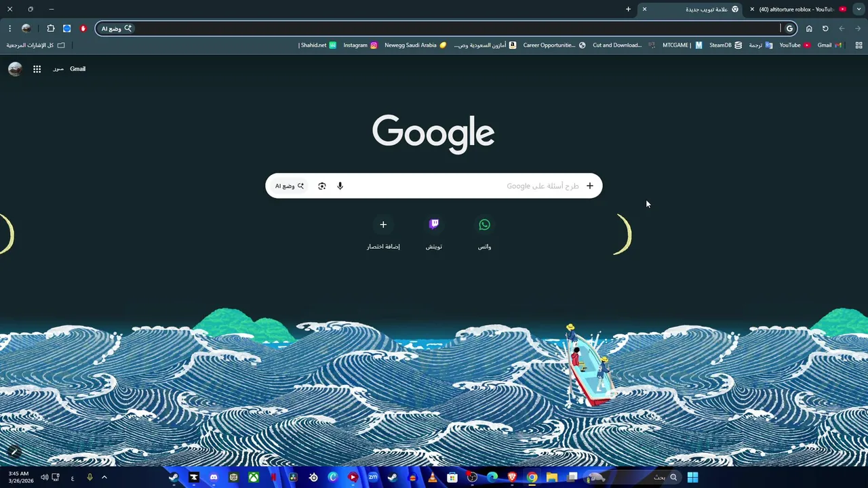Open volume control in system tray
The width and height of the screenshot is (868, 488).
[x=44, y=477]
